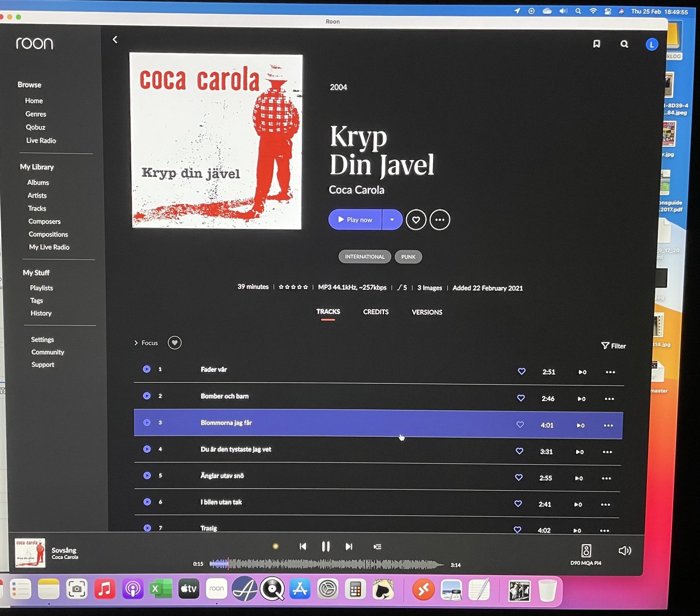The width and height of the screenshot is (700, 616).
Task: Open the more menu for "Bomber och barn"
Action: pyautogui.click(x=609, y=399)
